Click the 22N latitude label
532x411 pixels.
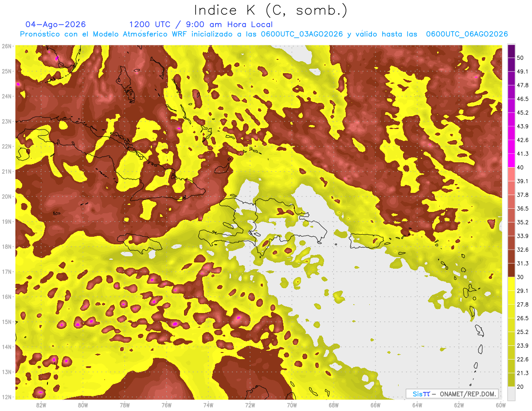point(7,146)
